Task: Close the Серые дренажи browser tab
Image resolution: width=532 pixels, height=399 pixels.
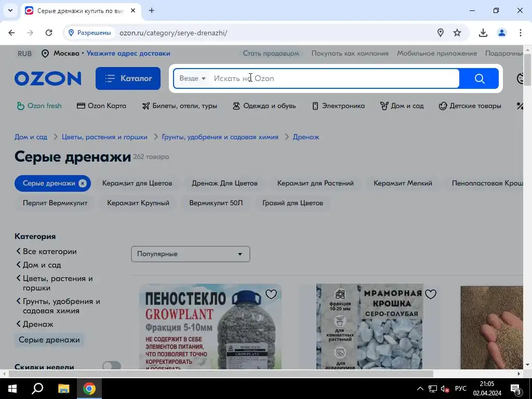Action: (133, 10)
